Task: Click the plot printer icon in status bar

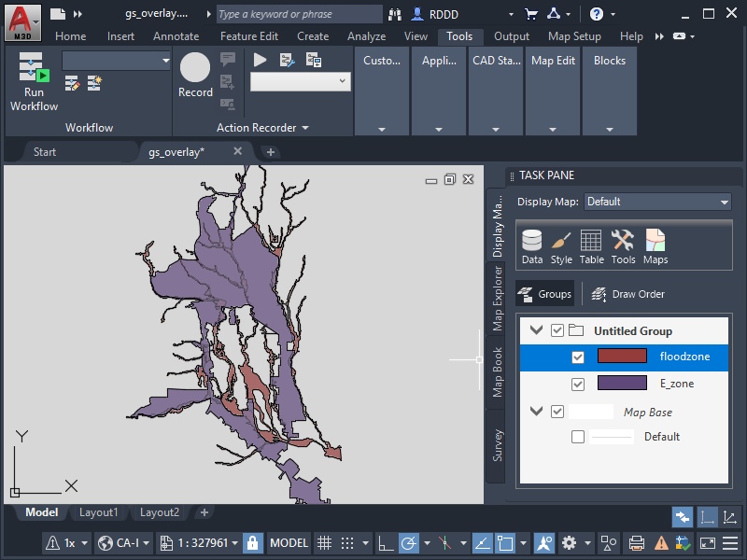Action: 636,542
